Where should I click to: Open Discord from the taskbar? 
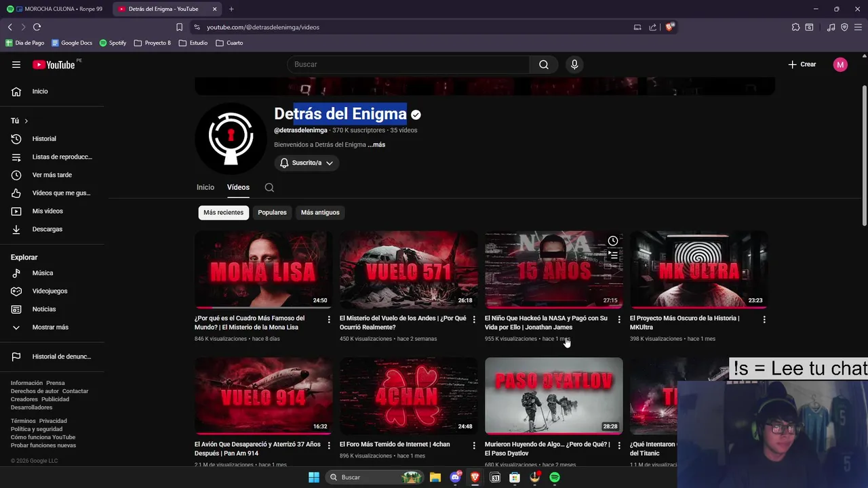coord(456,477)
